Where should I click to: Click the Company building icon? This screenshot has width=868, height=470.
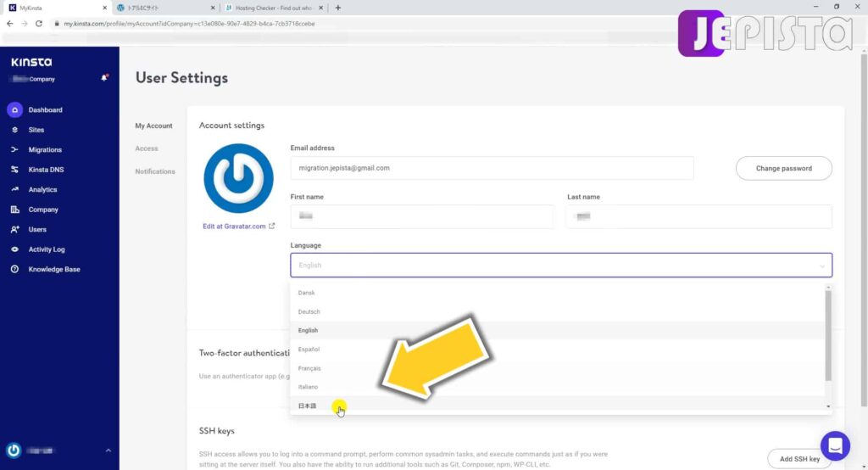point(15,210)
